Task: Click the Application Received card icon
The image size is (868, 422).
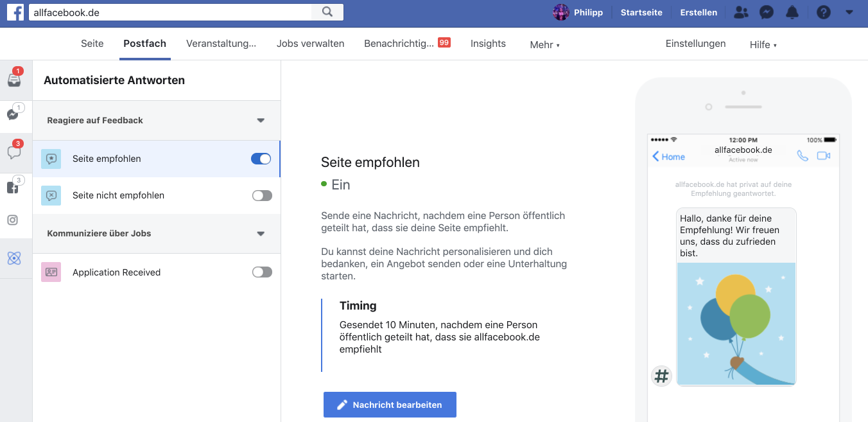Action: point(51,272)
